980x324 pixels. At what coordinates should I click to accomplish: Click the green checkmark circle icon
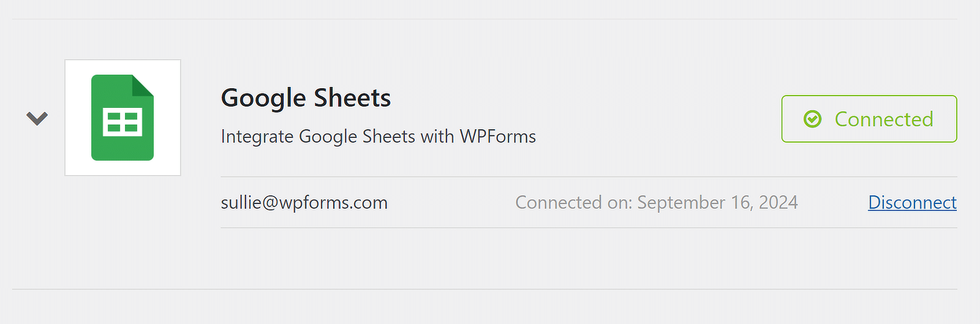point(812,119)
